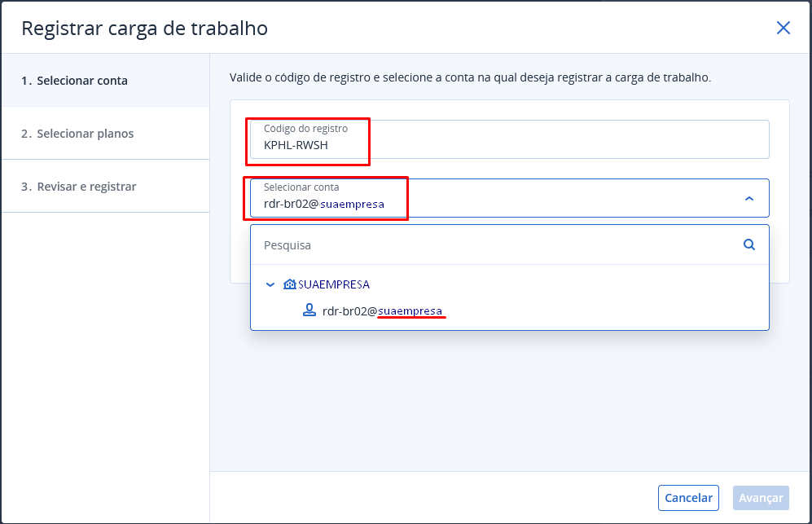Screen dimensions: 812x524
Task: Collapse the SUAEMPRESA tree node chevron
Action: (x=270, y=284)
